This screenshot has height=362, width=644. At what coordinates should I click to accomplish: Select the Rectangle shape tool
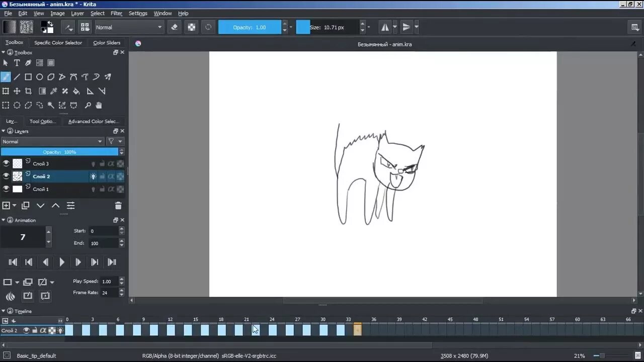(28, 77)
